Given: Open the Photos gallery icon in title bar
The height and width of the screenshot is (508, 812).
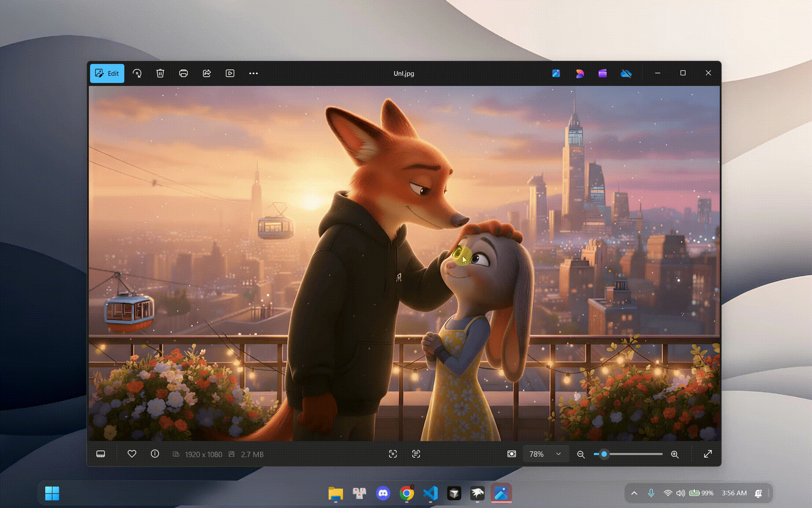Looking at the screenshot, I should [x=556, y=73].
